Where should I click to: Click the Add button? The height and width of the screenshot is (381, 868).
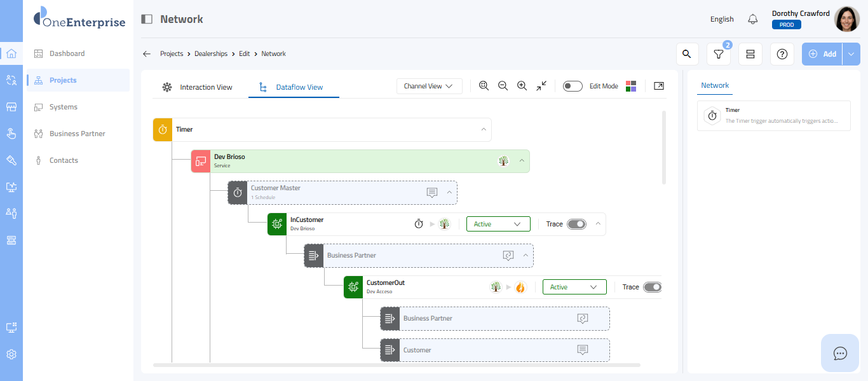[822, 54]
